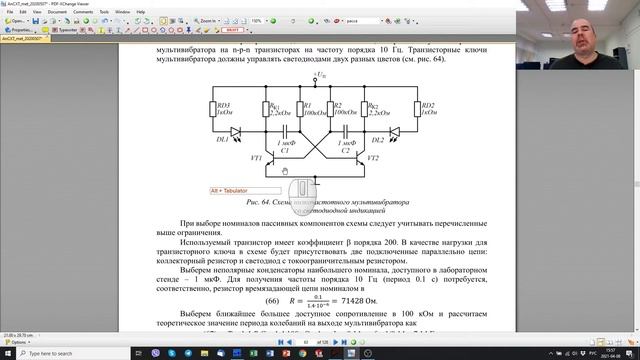Viewport: 640px width, 360px height.
Task: Click the green zoom-in circle button
Action: [273, 21]
